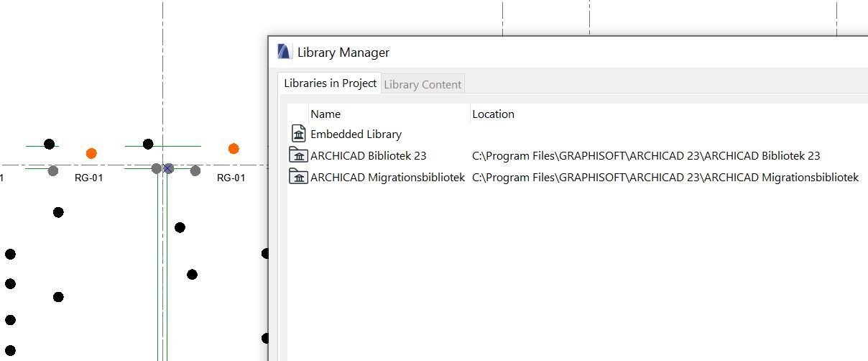Select the blue X marker on the drawing
The width and height of the screenshot is (868, 361).
point(168,168)
